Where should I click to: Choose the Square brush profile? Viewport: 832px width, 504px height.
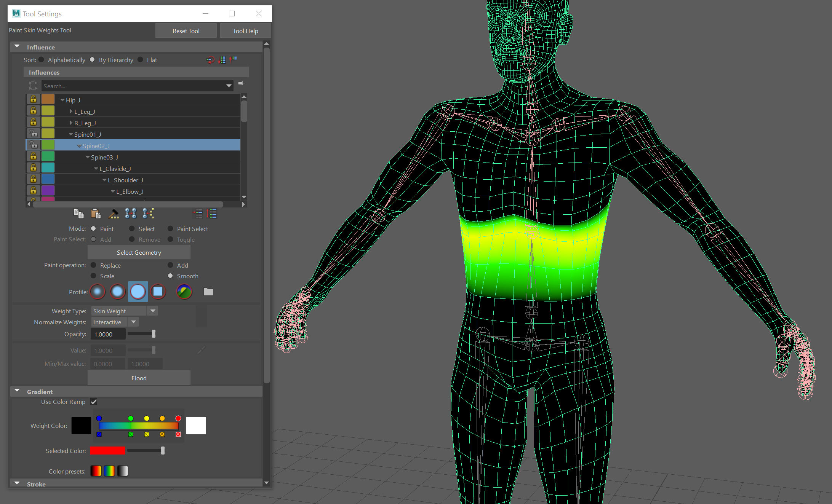click(158, 292)
